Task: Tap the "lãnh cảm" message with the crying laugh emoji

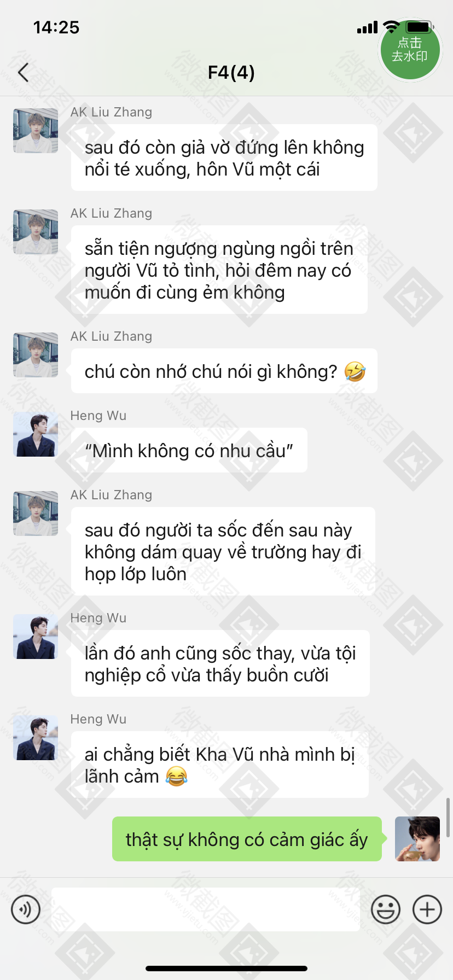Action: click(x=220, y=765)
